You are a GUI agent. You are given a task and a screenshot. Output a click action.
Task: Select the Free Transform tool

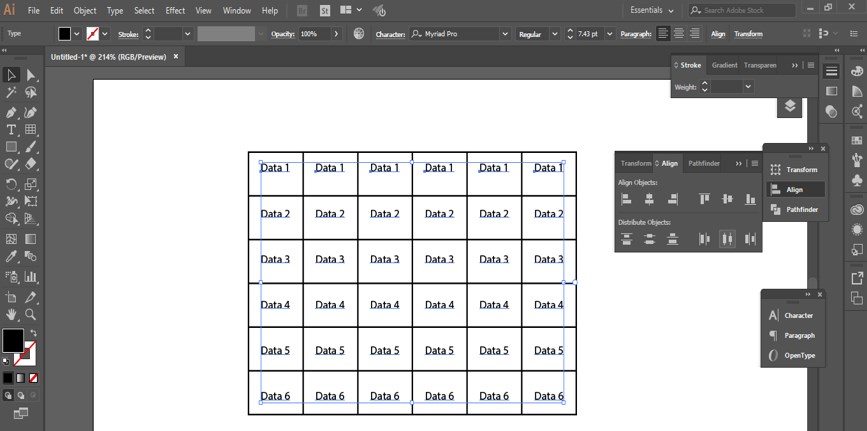(x=30, y=201)
